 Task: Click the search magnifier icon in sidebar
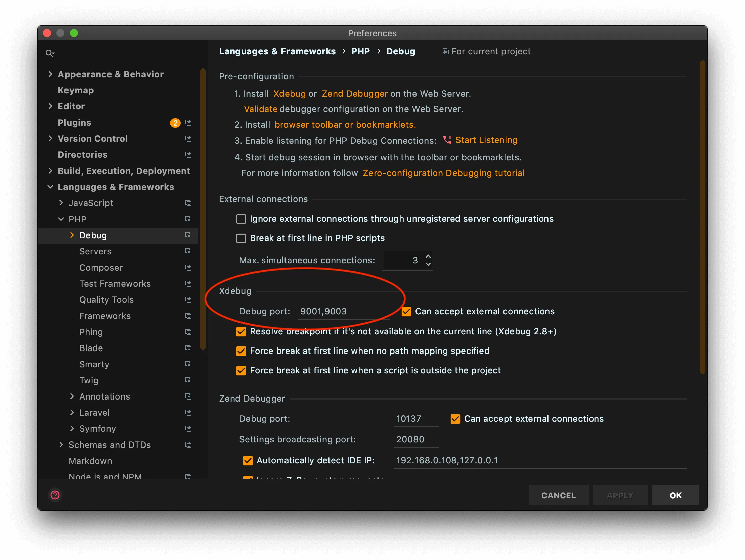point(49,53)
